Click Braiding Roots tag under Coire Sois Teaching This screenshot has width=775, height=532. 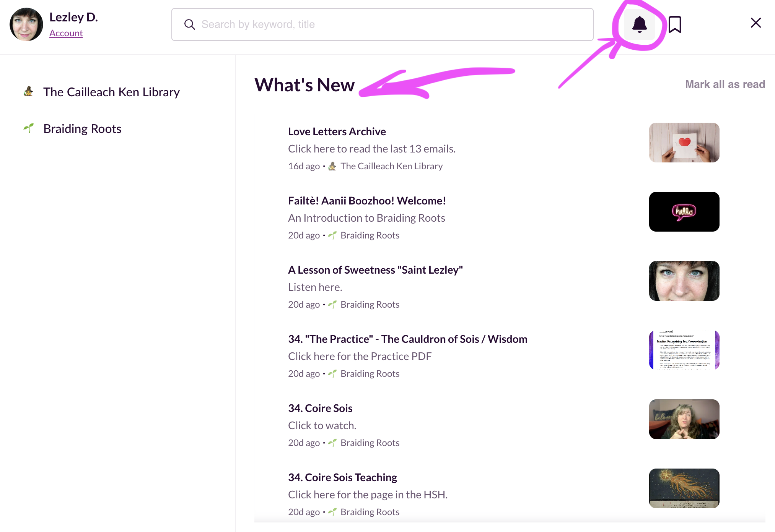pyautogui.click(x=370, y=512)
